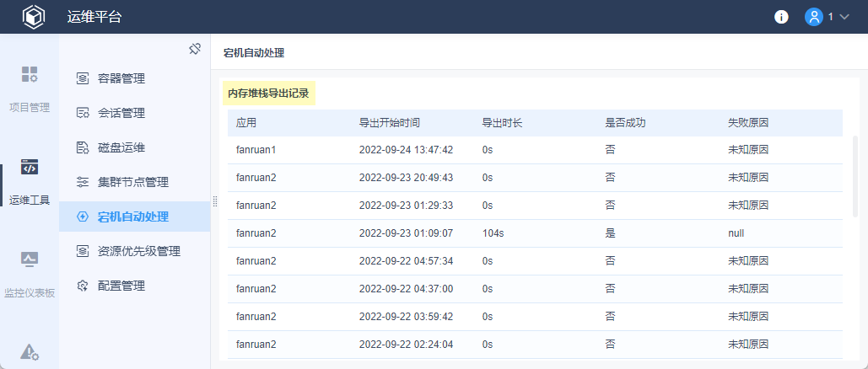Click the 磁盘运维 menu icon
Screen dimensions: 868x369
click(83, 147)
